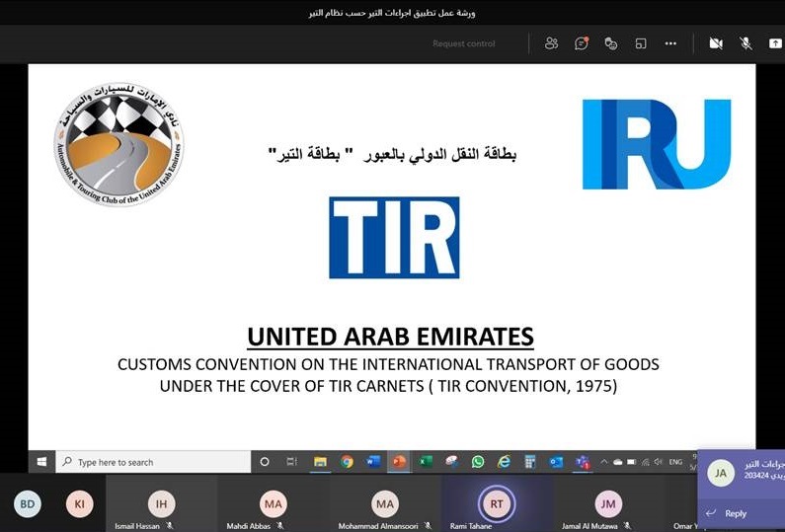Select Rami Tahane's speaking participant tile
Screen dimensions: 785x532
[x=497, y=503]
